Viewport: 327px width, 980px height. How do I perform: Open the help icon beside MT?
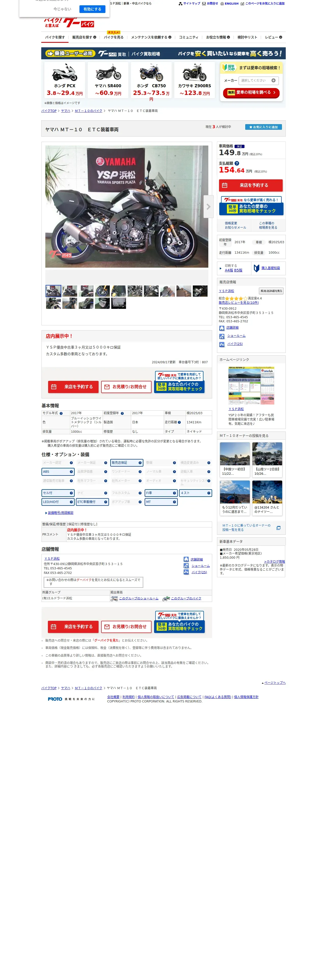[x=174, y=502]
